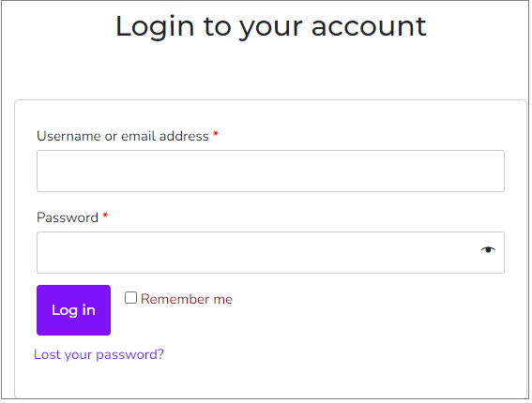
Task: Submit the login form via Log in
Action: (x=74, y=311)
